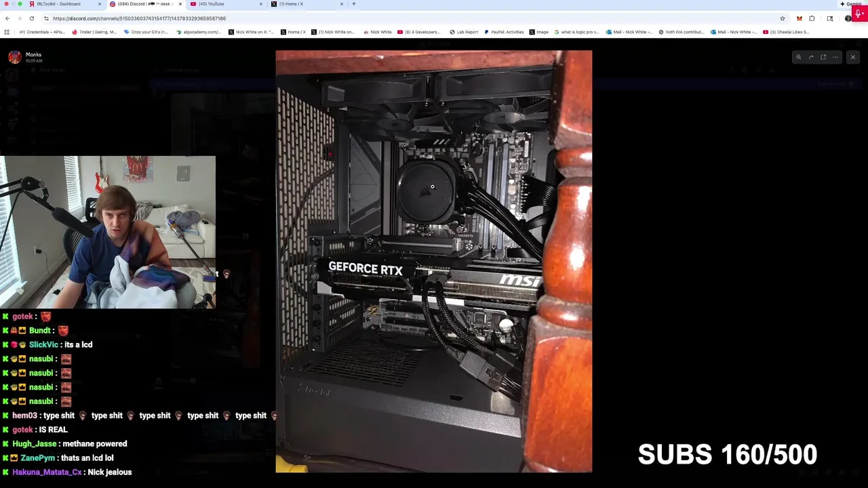Open the Tinder | Dating bookmark
The image size is (868, 488).
[94, 32]
